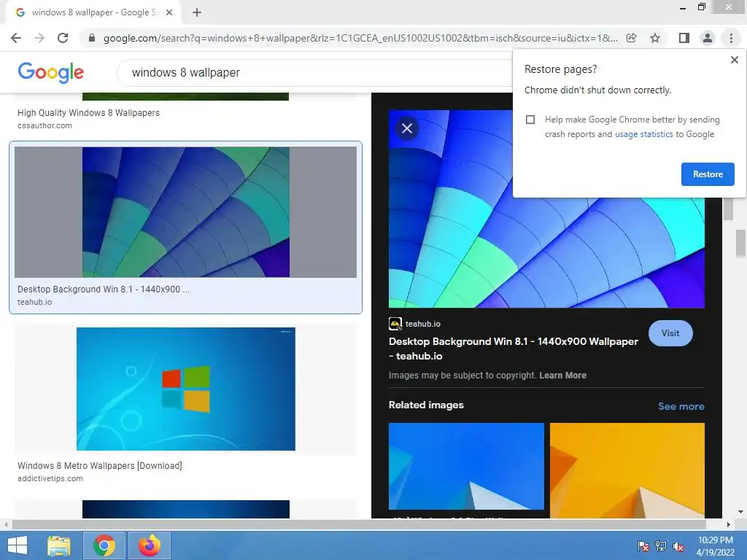Click the large balloon preview image
Screen dimensions: 747x560
coord(546,209)
